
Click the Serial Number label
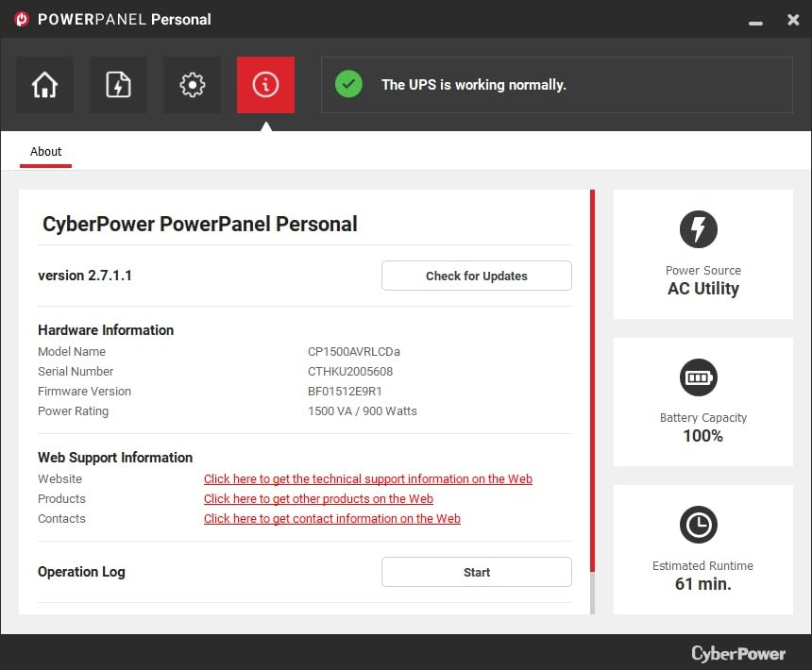click(76, 372)
